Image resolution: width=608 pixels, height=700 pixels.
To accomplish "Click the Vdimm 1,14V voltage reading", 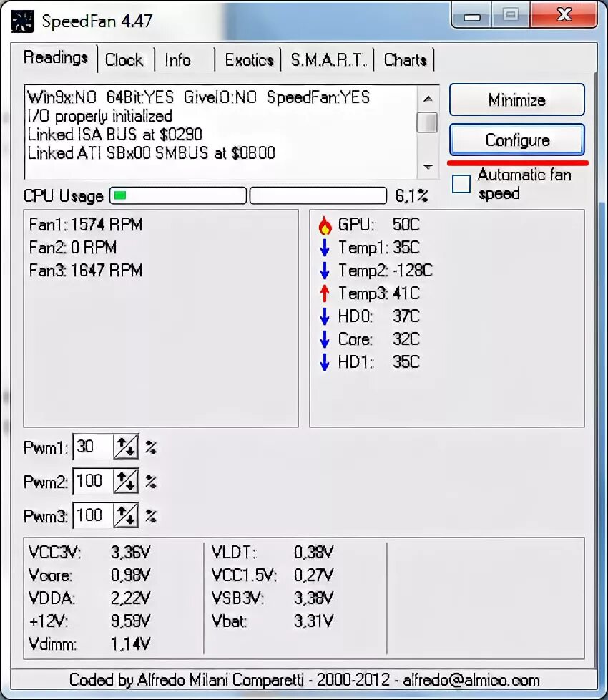I will click(89, 643).
